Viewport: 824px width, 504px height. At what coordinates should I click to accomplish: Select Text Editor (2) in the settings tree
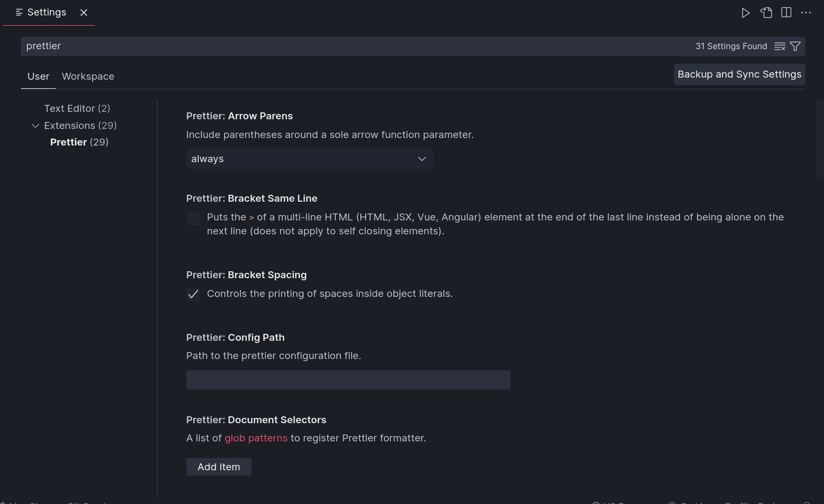tap(77, 109)
